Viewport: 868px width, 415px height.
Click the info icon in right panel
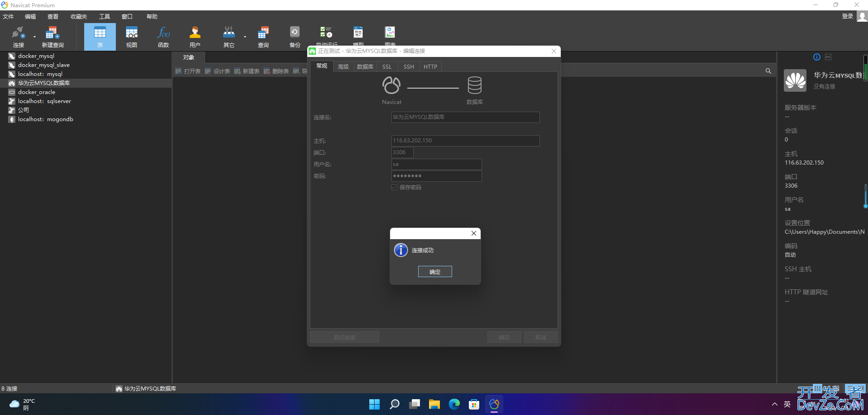click(x=816, y=57)
